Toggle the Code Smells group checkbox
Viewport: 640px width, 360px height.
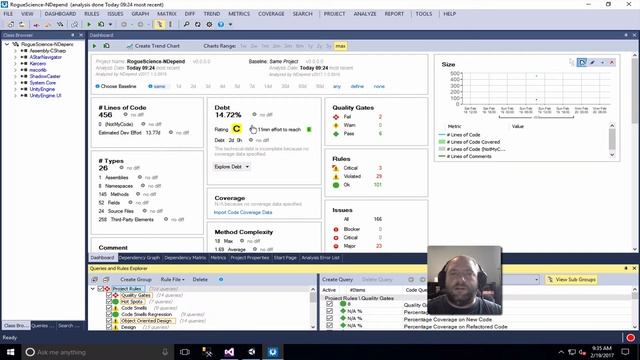click(x=109, y=308)
